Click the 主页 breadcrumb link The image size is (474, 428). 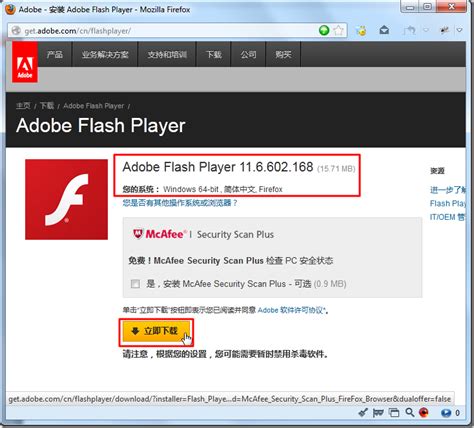pyautogui.click(x=23, y=106)
